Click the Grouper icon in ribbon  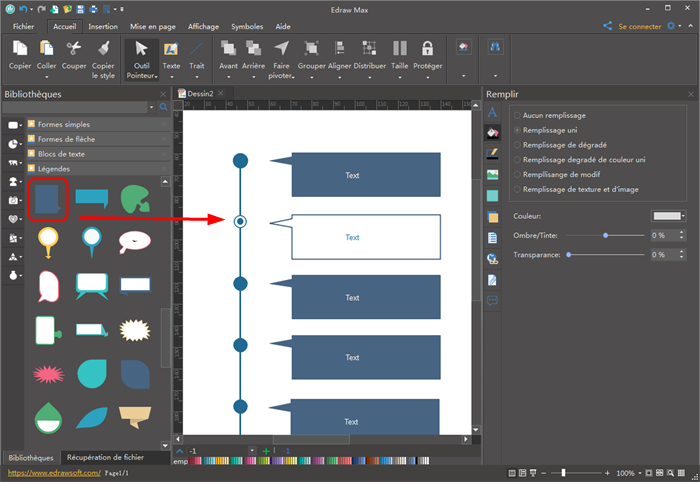click(x=312, y=48)
